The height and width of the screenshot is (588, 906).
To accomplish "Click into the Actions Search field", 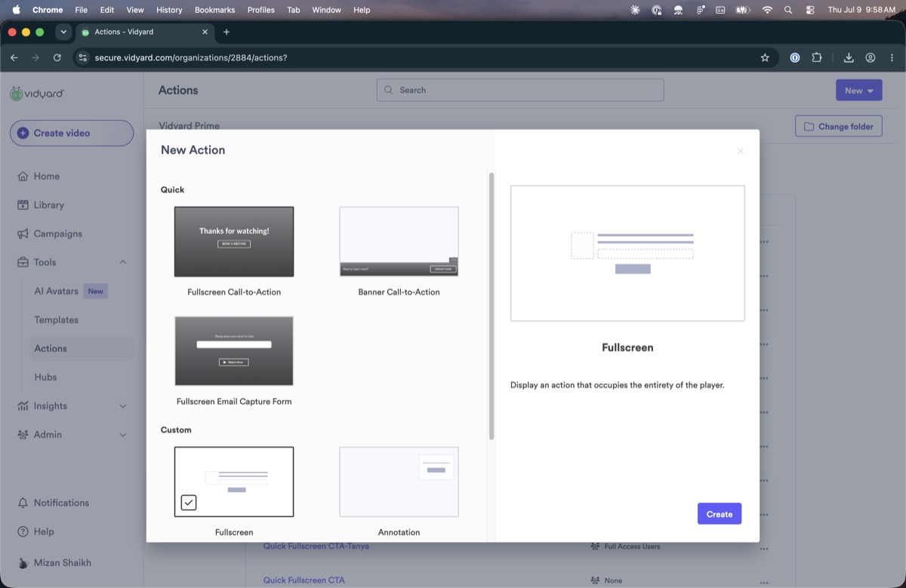I will click(520, 90).
